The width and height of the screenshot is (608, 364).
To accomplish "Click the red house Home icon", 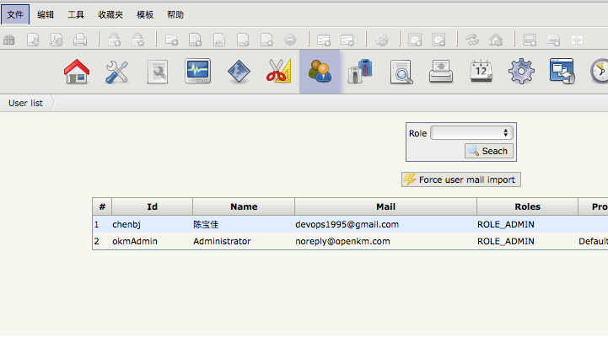I will pos(77,72).
